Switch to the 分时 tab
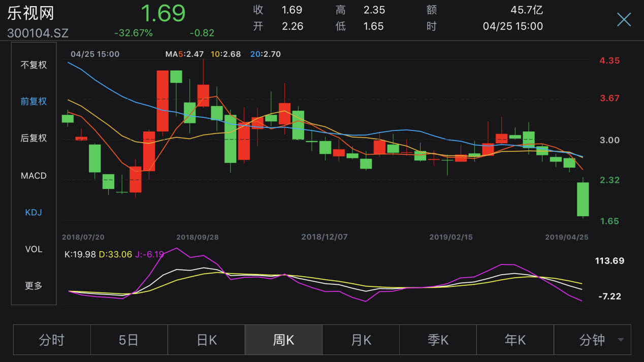644x362 pixels. 52,340
